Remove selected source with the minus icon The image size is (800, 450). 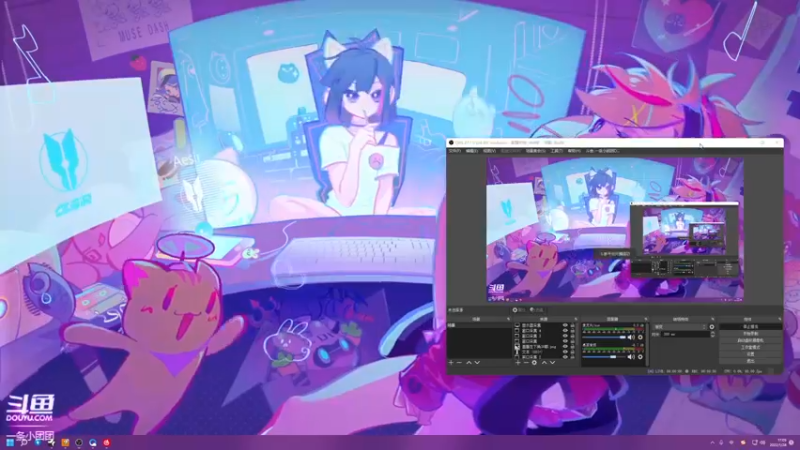(x=526, y=363)
